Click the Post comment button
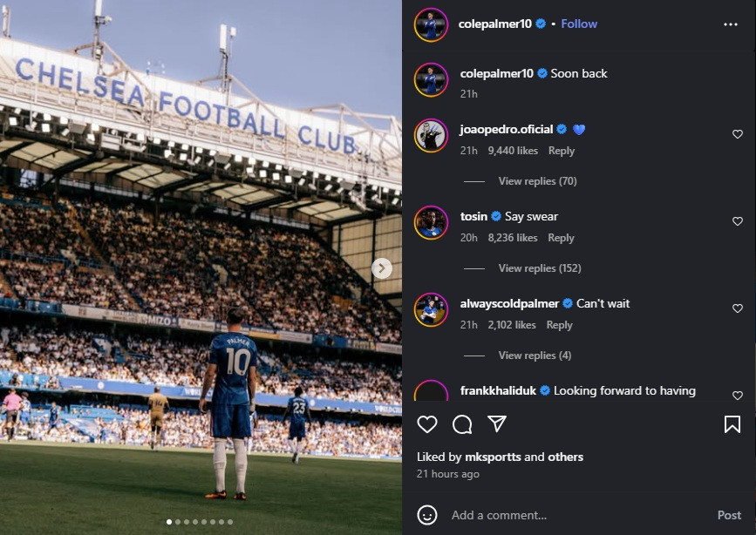This screenshot has height=535, width=756. (x=729, y=515)
